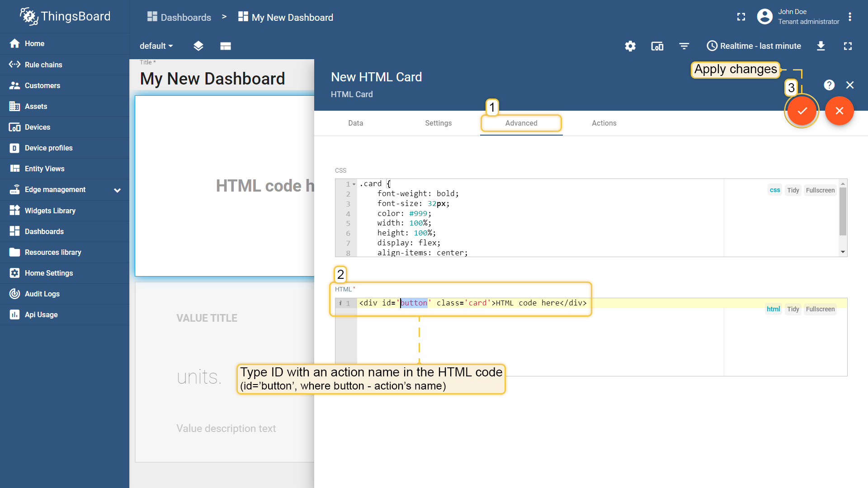Click the dashboard Title input field
The width and height of the screenshot is (868, 488).
click(x=212, y=79)
